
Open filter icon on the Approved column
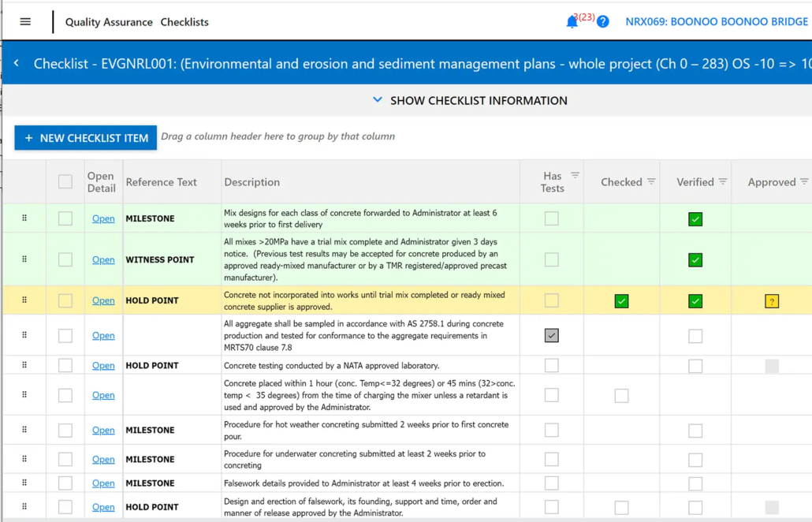803,182
